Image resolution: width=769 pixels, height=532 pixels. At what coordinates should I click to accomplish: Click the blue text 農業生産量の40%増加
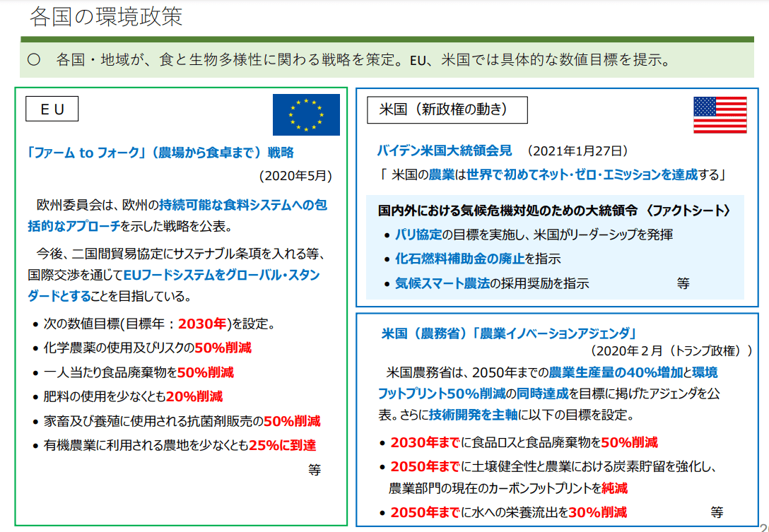(616, 372)
